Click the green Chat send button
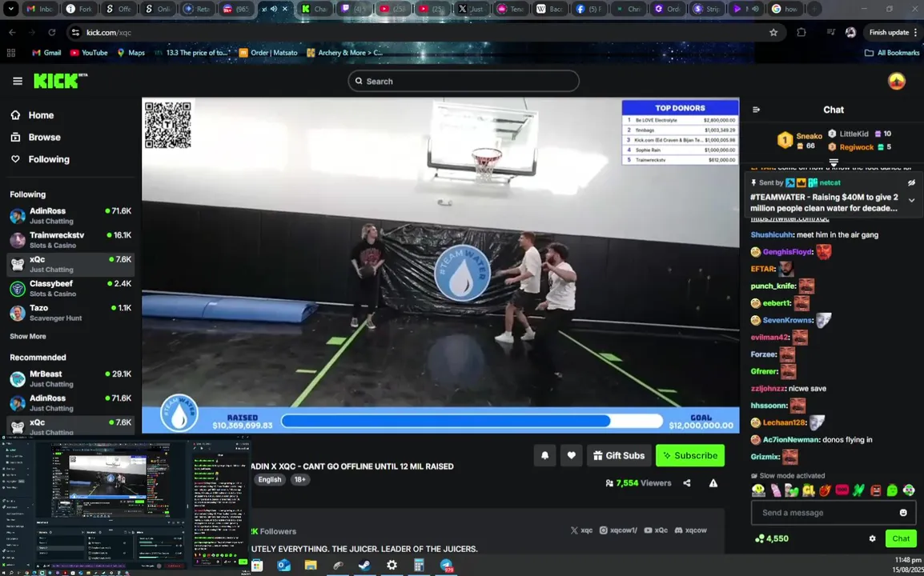 coord(901,538)
